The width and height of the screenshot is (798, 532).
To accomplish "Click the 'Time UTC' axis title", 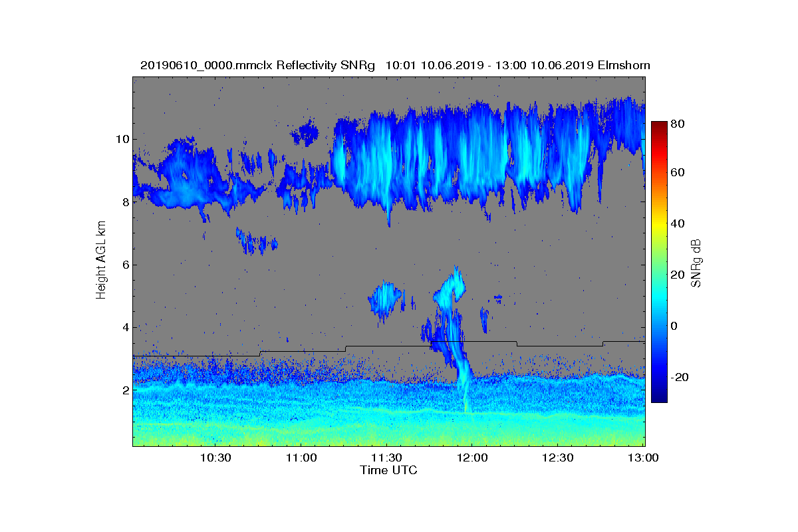I will click(x=389, y=470).
